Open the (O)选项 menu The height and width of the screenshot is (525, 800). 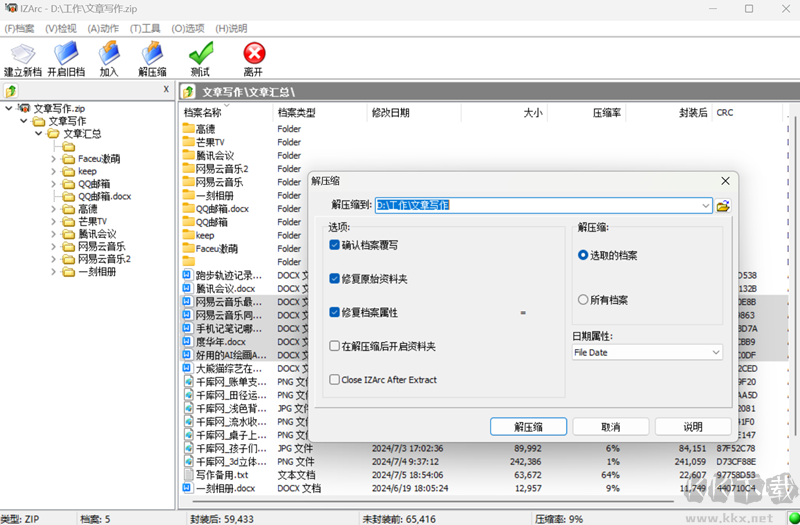pyautogui.click(x=188, y=28)
